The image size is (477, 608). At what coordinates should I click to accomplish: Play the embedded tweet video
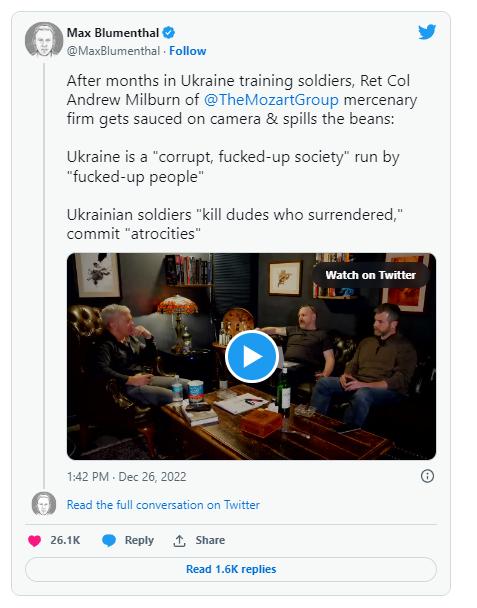[x=252, y=357]
